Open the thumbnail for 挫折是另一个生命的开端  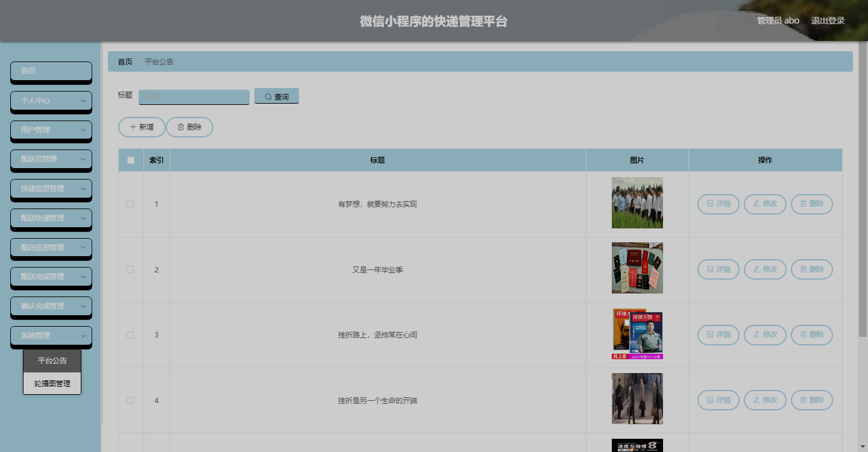coord(637,399)
